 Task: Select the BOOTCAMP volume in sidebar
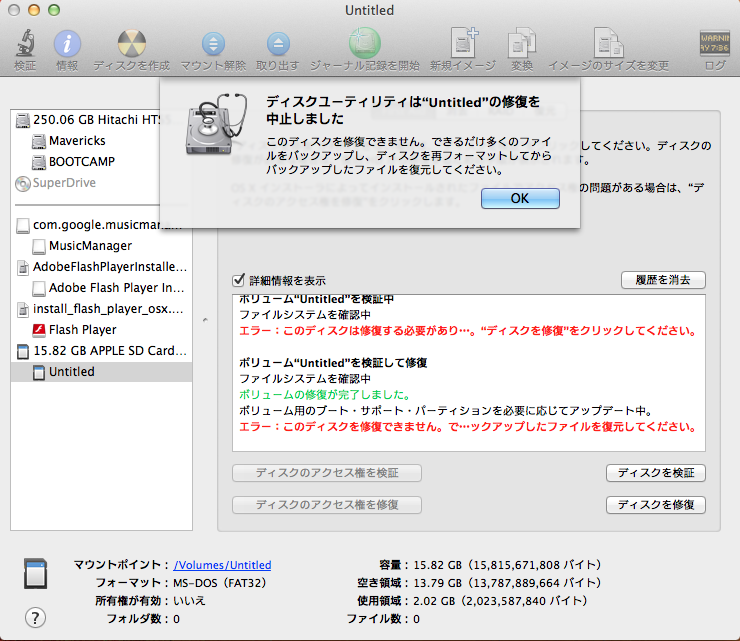tap(82, 162)
